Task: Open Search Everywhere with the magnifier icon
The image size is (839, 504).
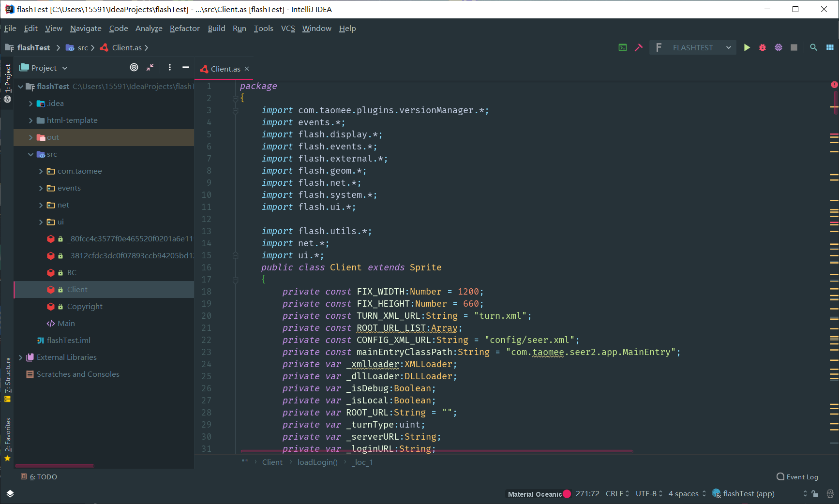Action: [814, 47]
